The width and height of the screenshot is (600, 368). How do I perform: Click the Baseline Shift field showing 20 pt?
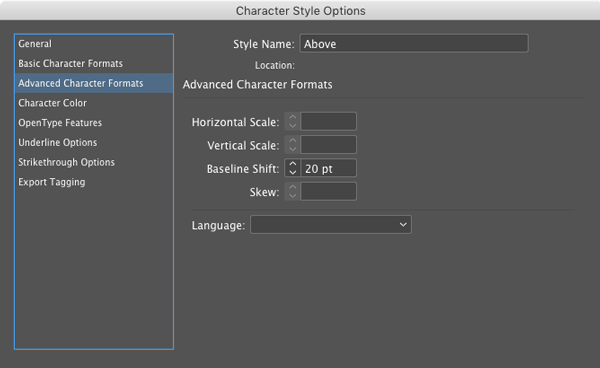(329, 168)
